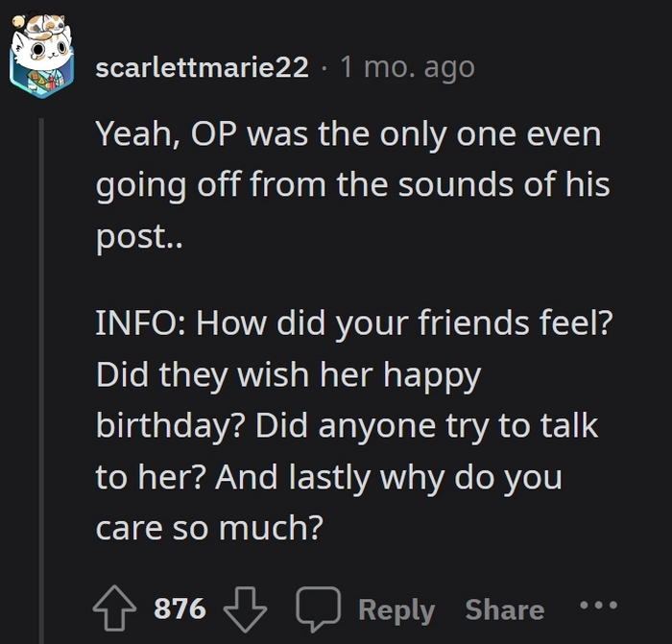Click the 876 vote count
Screen dimensions: 672x644
180,608
